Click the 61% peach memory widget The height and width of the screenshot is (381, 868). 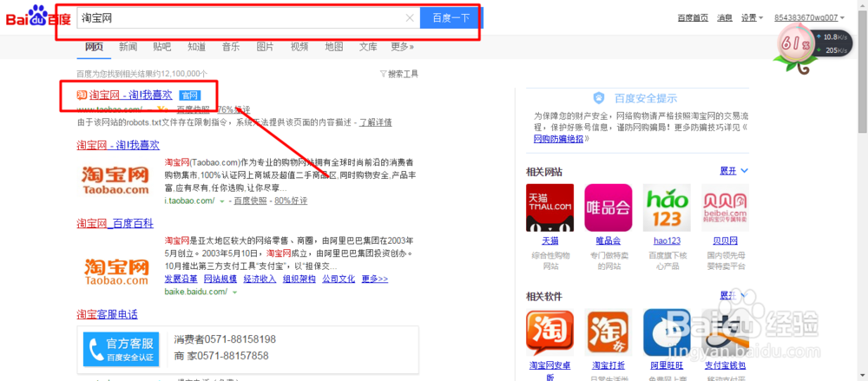(796, 44)
